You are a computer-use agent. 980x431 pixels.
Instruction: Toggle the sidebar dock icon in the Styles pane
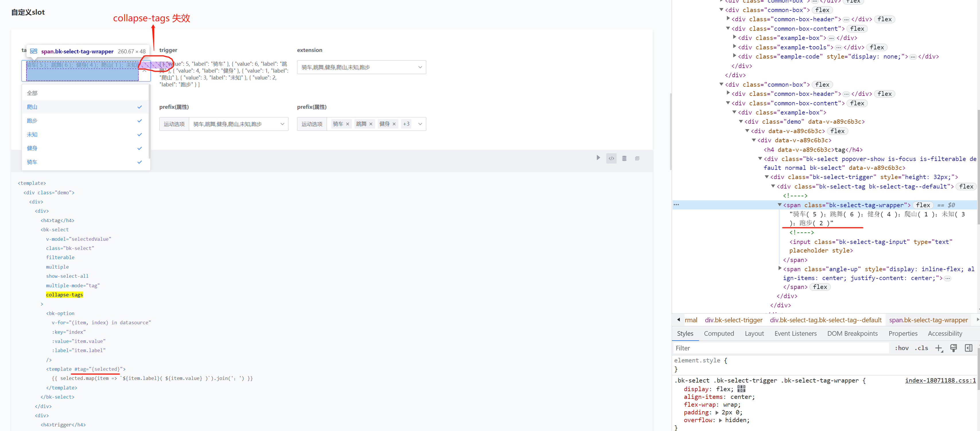969,348
